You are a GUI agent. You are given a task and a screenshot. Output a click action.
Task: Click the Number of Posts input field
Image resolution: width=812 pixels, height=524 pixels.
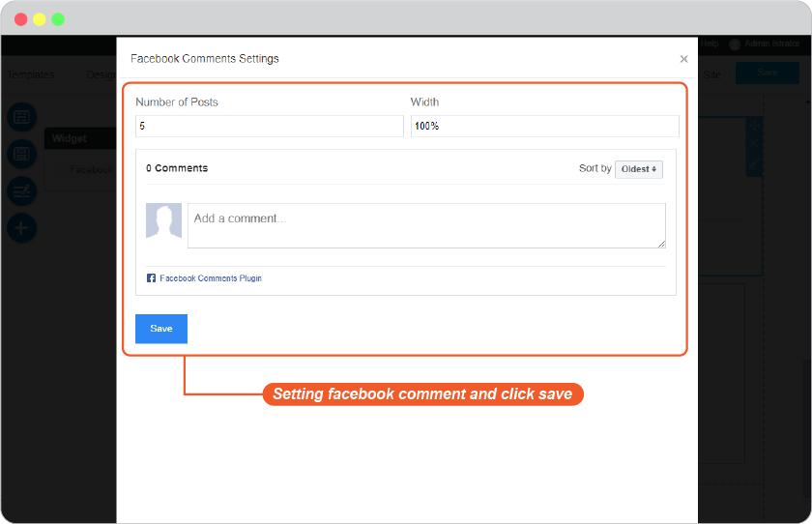pos(270,126)
